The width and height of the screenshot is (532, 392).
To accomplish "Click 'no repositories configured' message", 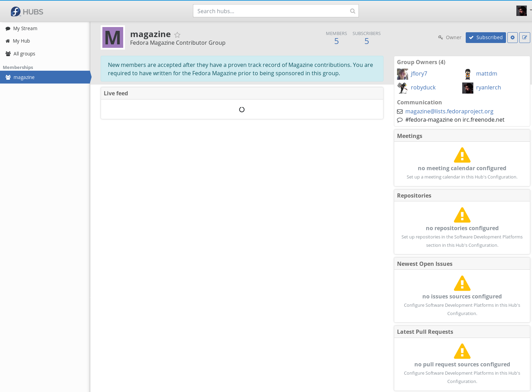I will click(x=462, y=228).
